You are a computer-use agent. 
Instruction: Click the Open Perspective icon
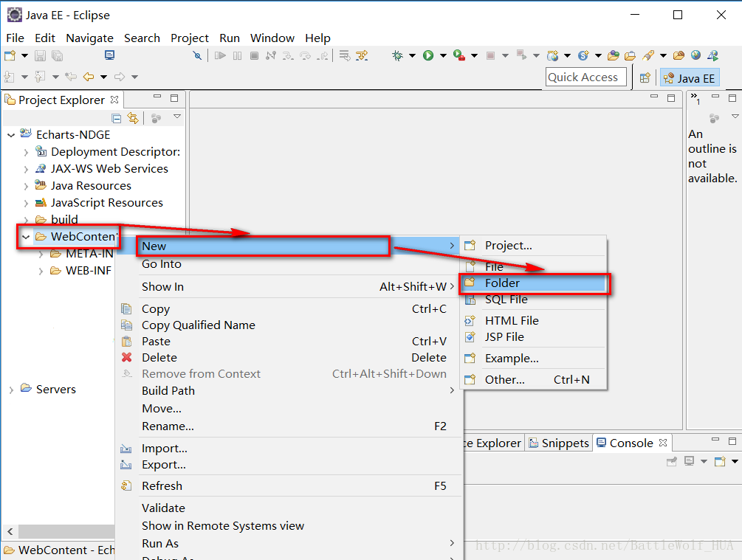tap(645, 78)
